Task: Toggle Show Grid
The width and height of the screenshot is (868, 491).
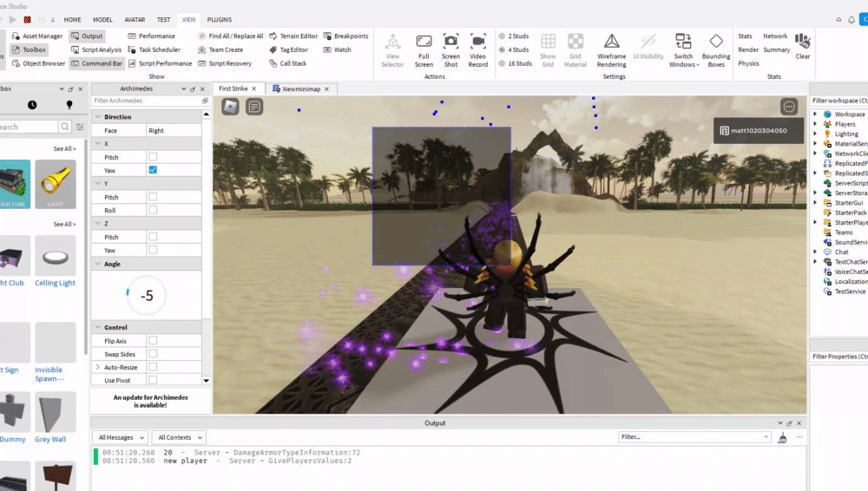Action: point(548,50)
